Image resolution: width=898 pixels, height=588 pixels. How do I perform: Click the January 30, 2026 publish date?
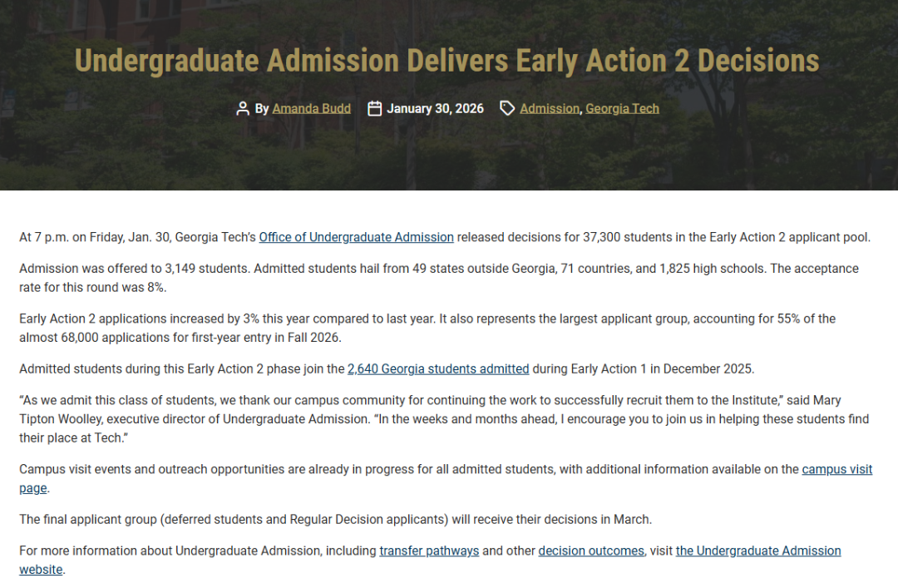(435, 108)
